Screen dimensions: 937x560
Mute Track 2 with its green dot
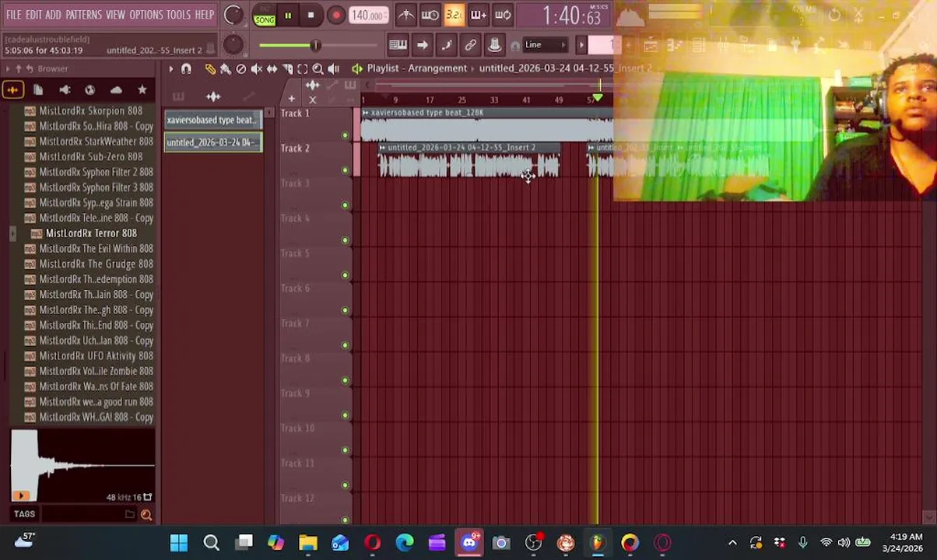pyautogui.click(x=345, y=170)
